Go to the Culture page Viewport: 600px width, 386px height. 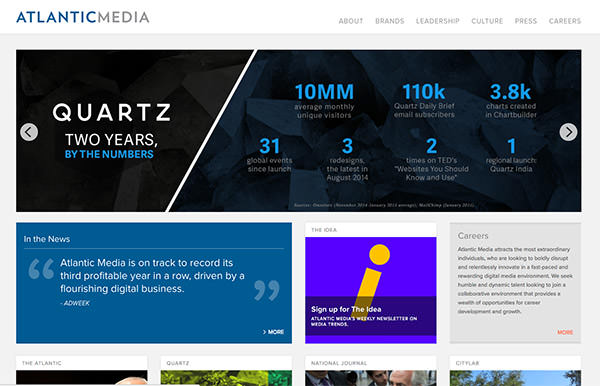tap(487, 21)
